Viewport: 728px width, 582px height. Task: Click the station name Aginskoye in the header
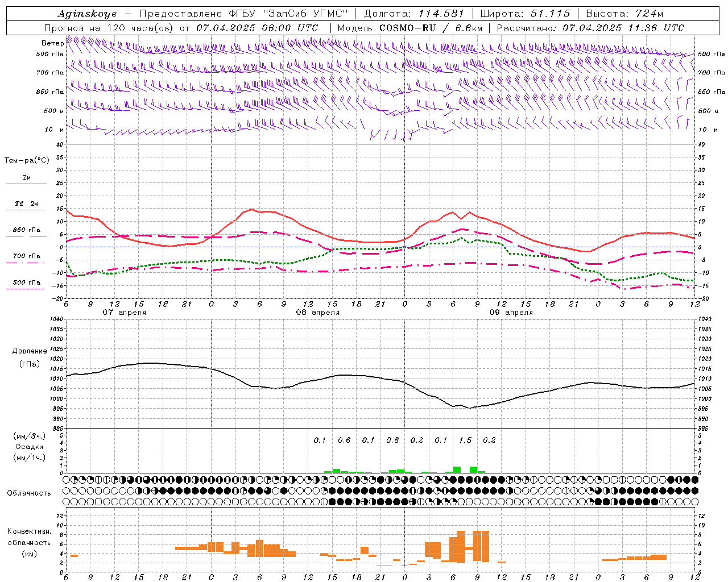coord(87,14)
